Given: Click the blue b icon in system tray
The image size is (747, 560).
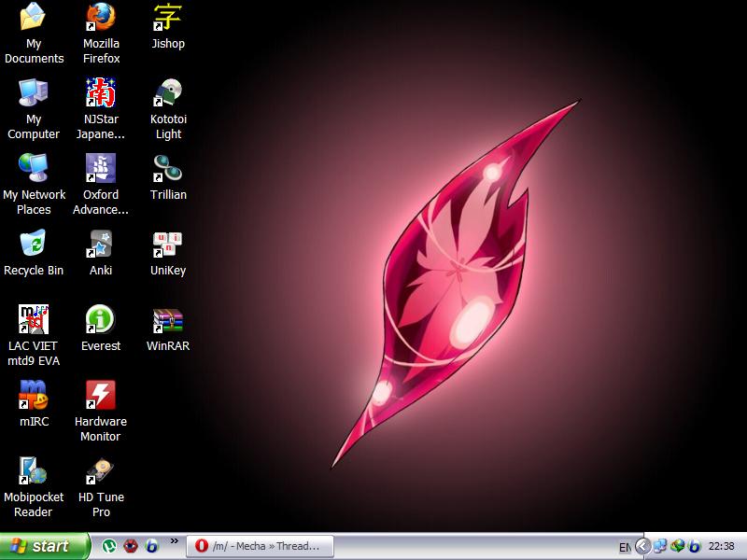Looking at the screenshot, I should 695,546.
